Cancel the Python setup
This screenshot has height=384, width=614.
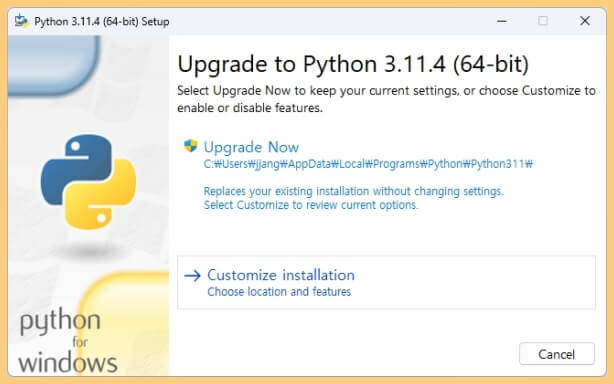point(556,354)
